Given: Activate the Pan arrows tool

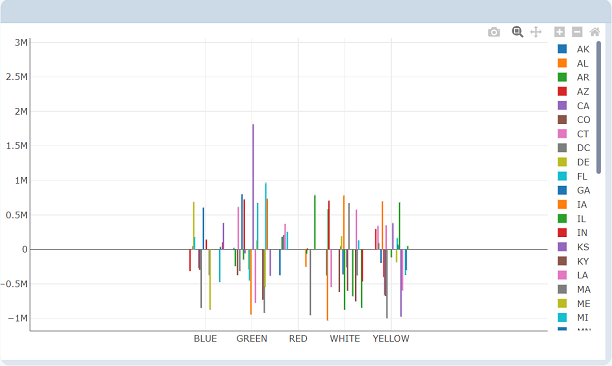Looking at the screenshot, I should coord(536,32).
